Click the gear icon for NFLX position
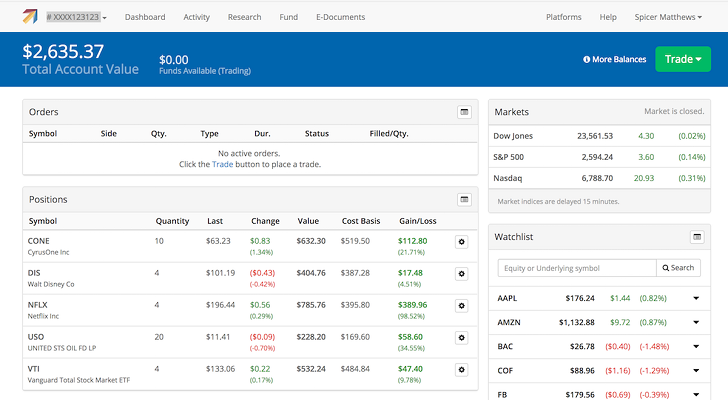The image size is (728, 400). [461, 305]
